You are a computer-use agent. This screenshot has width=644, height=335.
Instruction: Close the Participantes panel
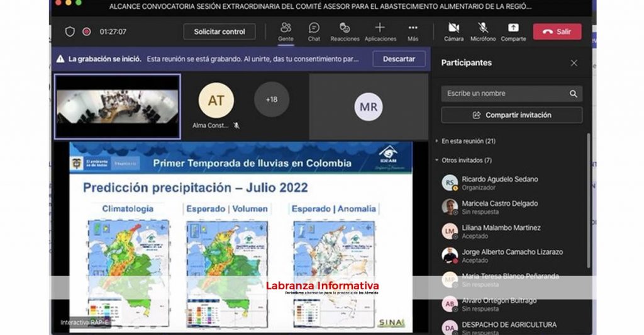click(x=574, y=63)
